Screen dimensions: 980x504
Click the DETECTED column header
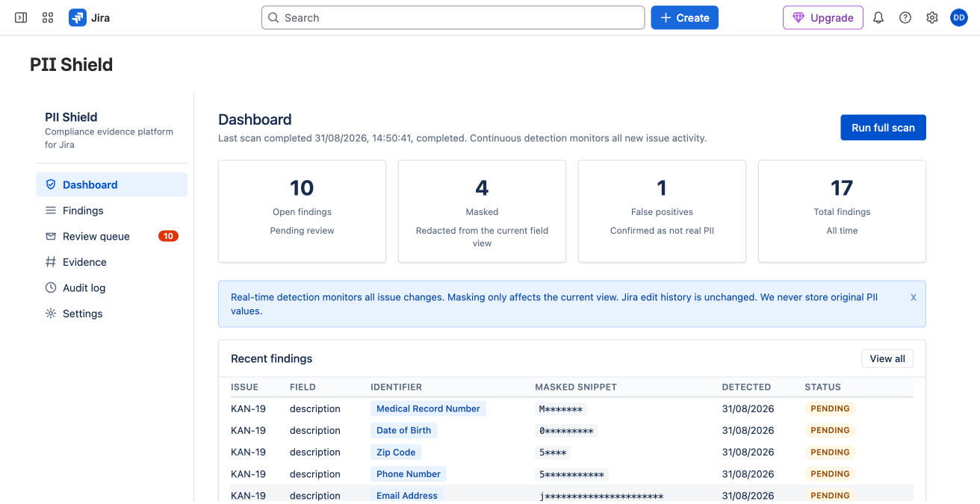coord(746,387)
